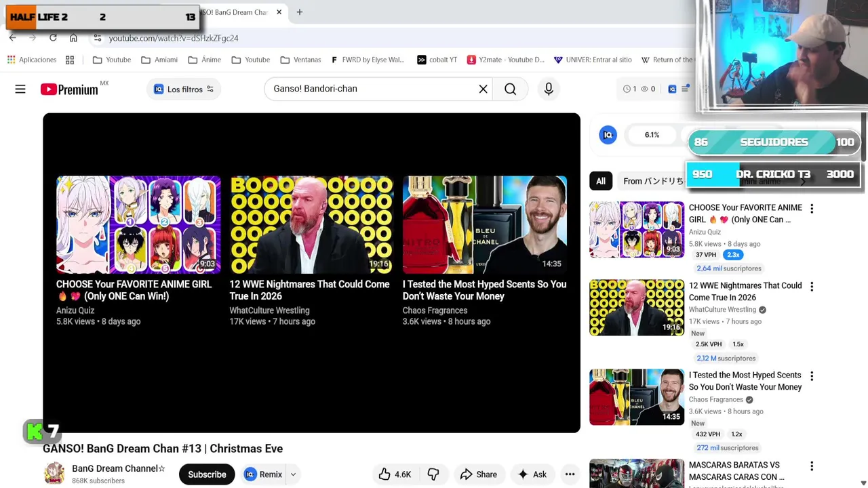Open the vidIQ logo icon in sidebar
Screen dimensions: 868x488
(608, 135)
